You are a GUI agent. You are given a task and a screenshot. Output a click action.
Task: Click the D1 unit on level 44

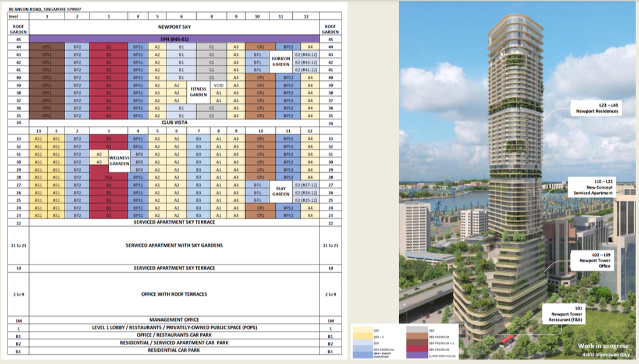coord(108,47)
